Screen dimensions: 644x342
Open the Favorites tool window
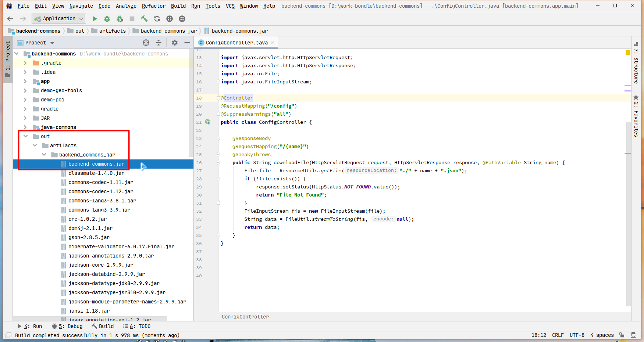[x=636, y=116]
